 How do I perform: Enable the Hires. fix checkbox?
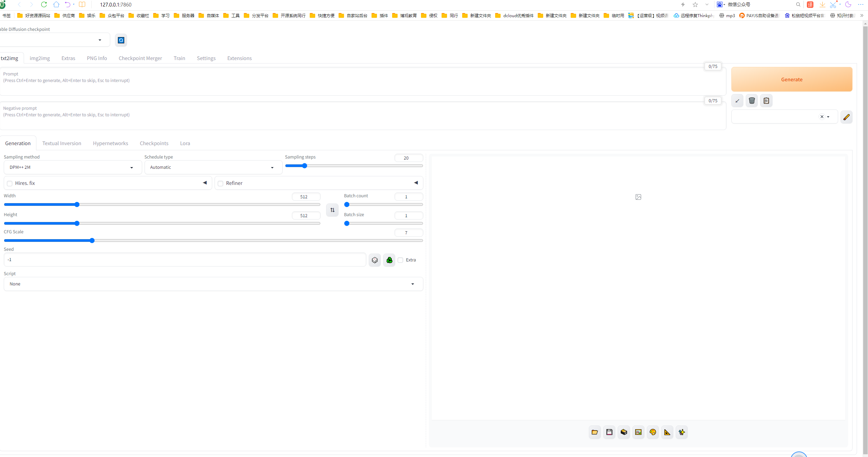[10, 183]
